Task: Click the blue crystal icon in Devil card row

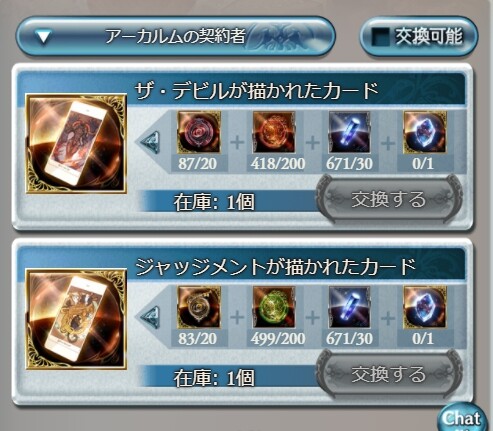Action: pyautogui.click(x=349, y=133)
